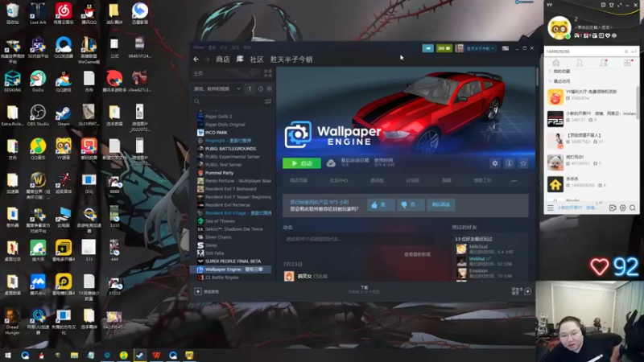Open the game info icon
This screenshot has width=644, height=362.
pyautogui.click(x=509, y=163)
